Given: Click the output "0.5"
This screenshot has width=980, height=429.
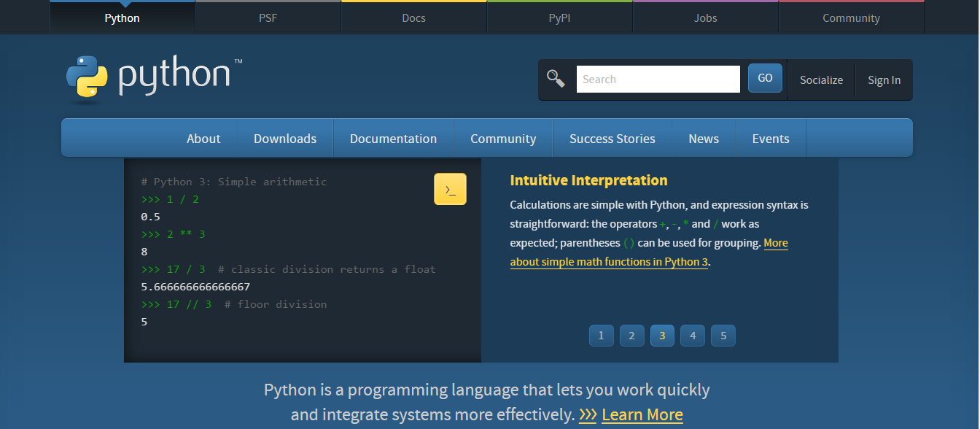Looking at the screenshot, I should (150, 217).
